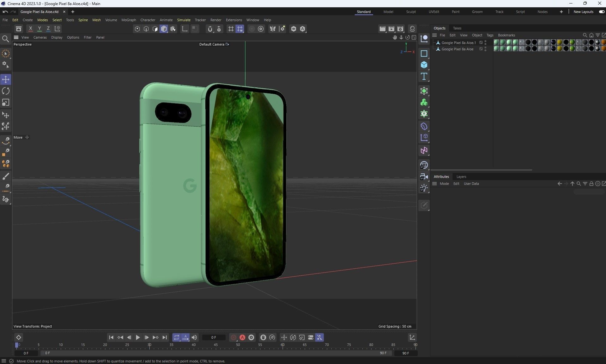
Task: Click the Default Camera label in viewport
Action: 212,44
